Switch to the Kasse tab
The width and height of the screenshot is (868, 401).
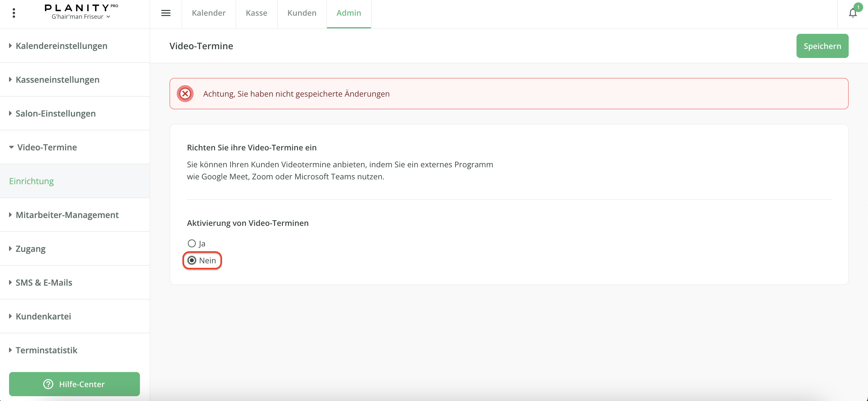pos(256,13)
